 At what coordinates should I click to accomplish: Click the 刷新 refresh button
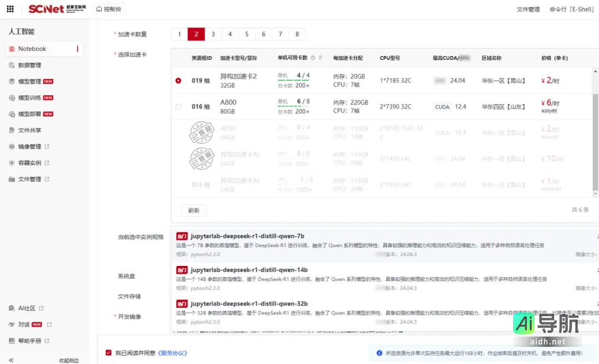(x=194, y=210)
